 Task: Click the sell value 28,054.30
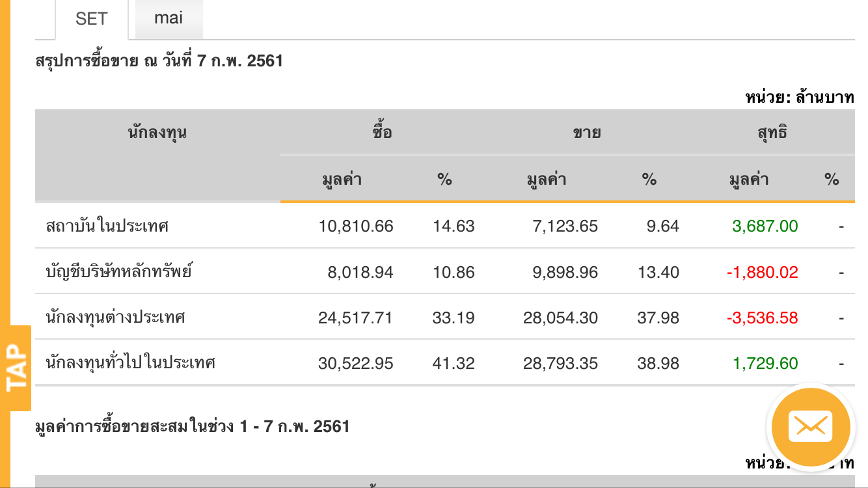coord(560,318)
